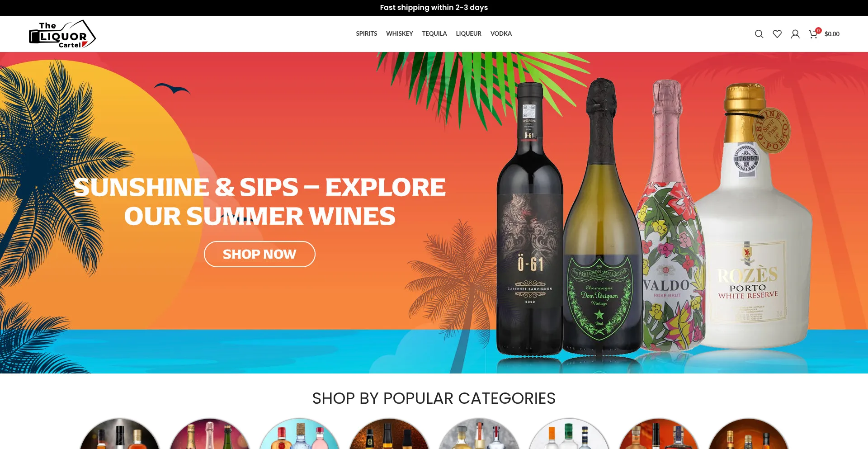Viewport: 868px width, 449px height.
Task: Open the LIQUEUR menu
Action: [x=468, y=33]
